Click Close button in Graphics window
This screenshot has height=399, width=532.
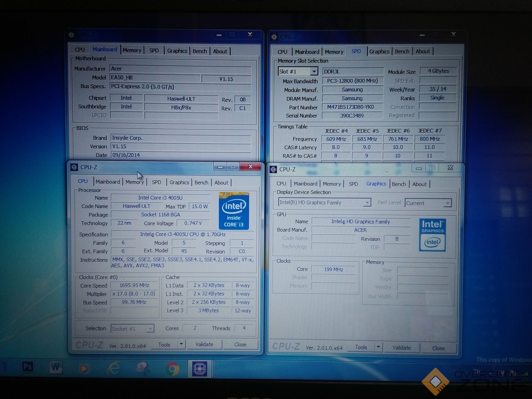click(x=438, y=348)
